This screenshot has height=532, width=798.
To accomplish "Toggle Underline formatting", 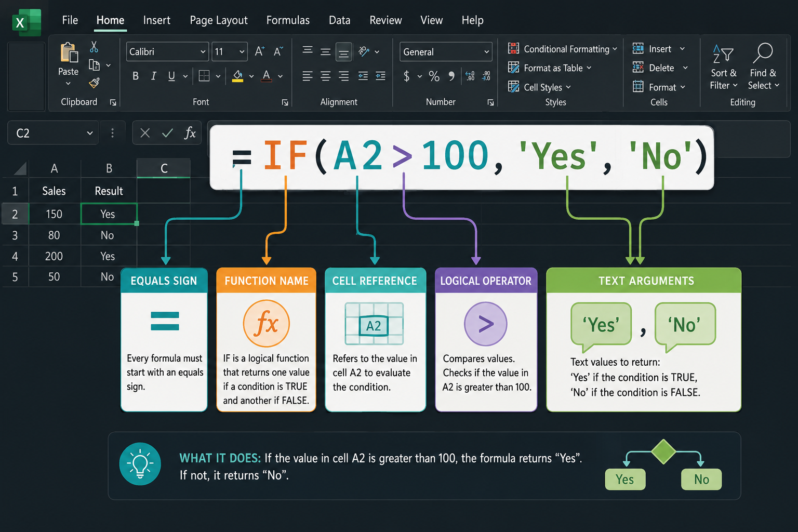I will pyautogui.click(x=171, y=76).
